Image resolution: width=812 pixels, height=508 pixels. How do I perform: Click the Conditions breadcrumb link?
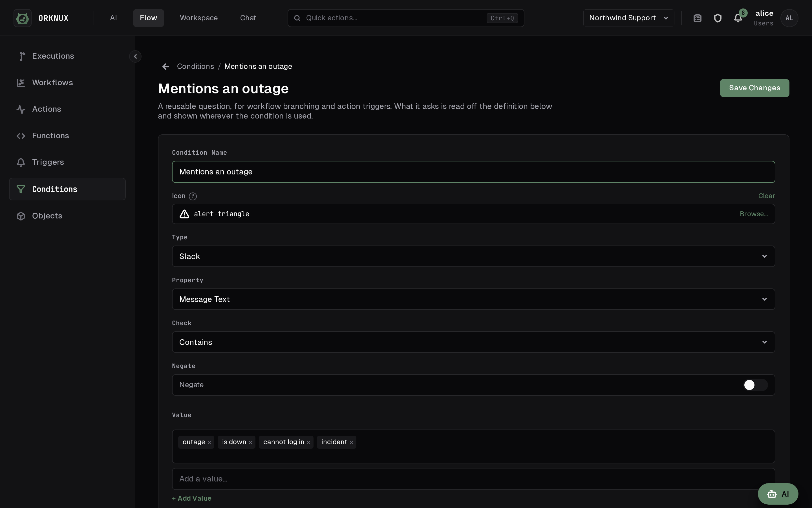coord(195,67)
